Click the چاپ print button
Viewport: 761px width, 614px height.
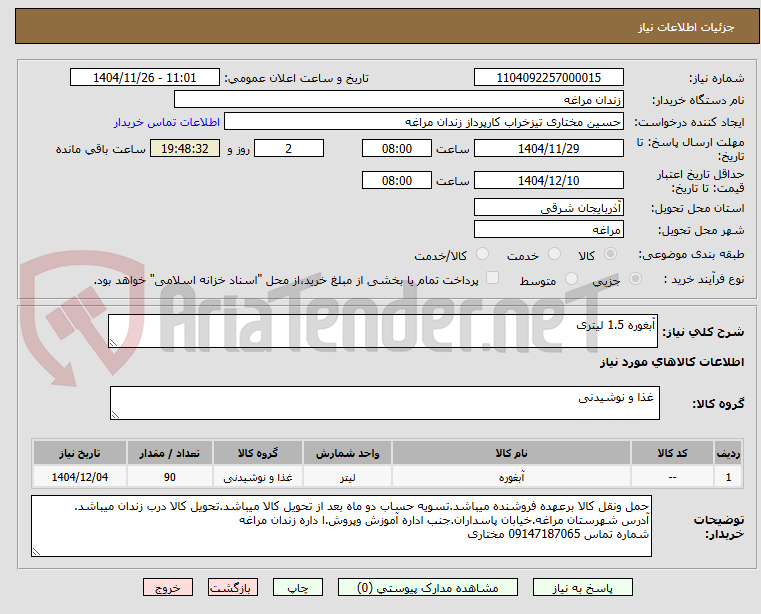tap(298, 587)
